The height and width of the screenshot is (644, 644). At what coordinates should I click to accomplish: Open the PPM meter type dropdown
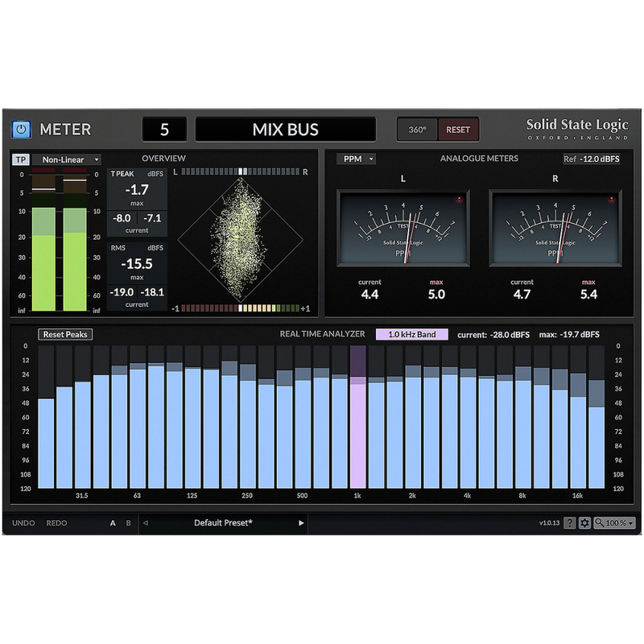(357, 159)
